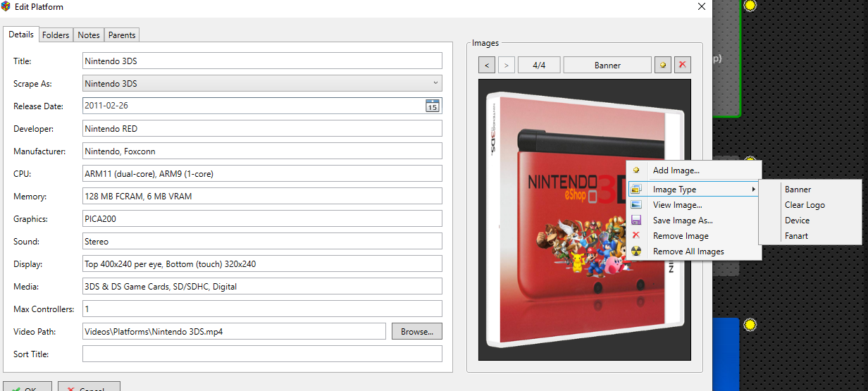Click the Save Image As floppy icon

coord(636,221)
